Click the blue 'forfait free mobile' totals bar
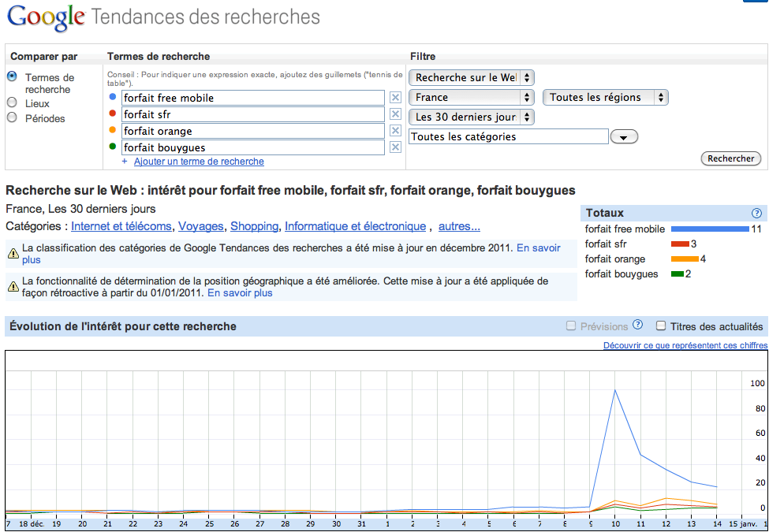 click(x=710, y=229)
